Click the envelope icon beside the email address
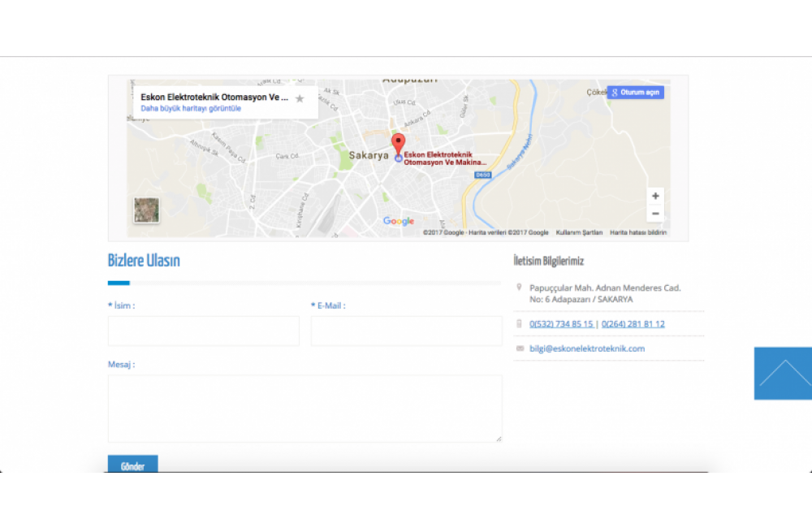Screen dimensions: 812x528 520,348
